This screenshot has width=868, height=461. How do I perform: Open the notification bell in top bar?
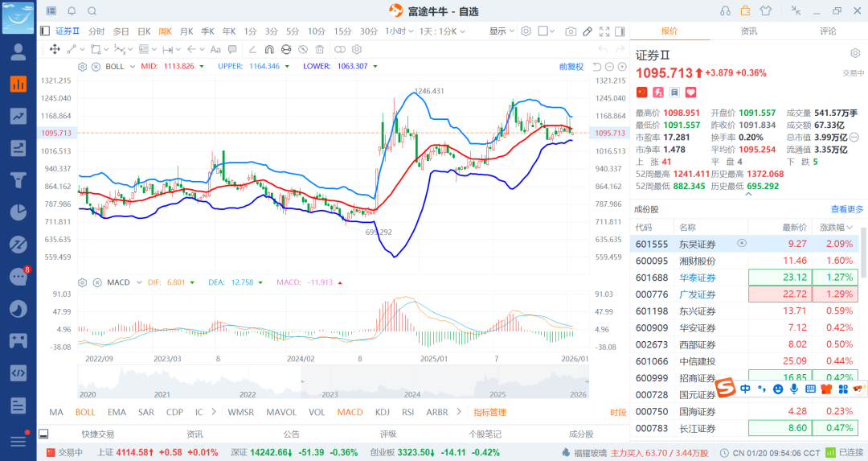(x=72, y=11)
